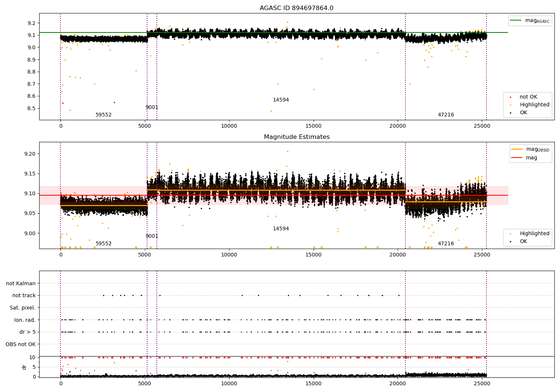Select the orange mag OBSID legend entry
Image resolution: width=560 pixels, height=392 pixels.
(531, 149)
